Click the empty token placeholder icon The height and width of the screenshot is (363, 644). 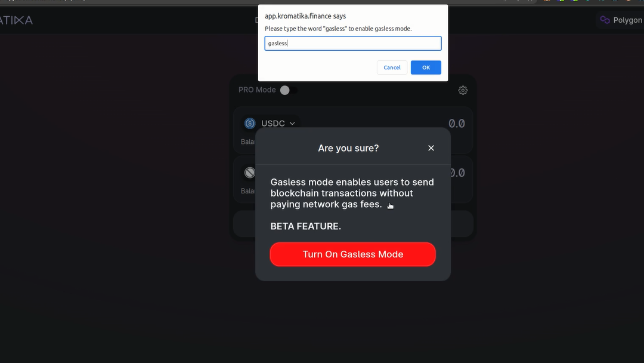250,173
